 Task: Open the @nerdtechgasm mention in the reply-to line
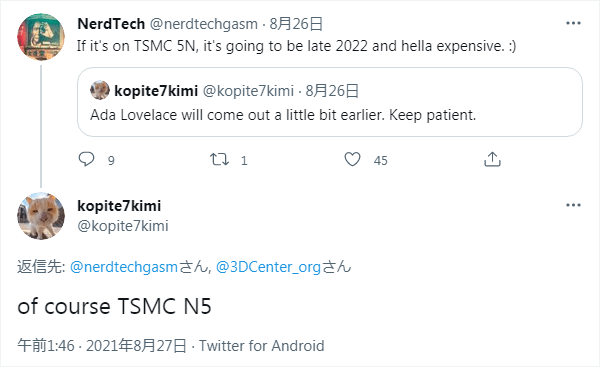pos(124,267)
